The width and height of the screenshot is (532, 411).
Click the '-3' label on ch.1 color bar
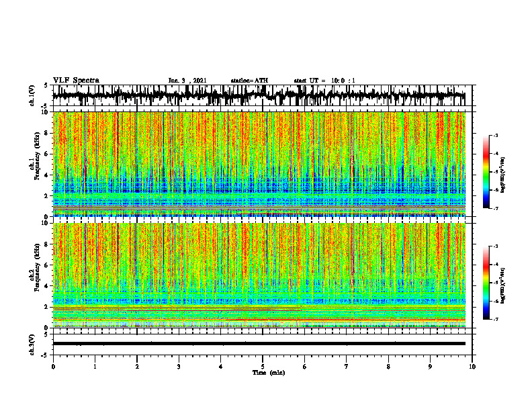pyautogui.click(x=496, y=136)
